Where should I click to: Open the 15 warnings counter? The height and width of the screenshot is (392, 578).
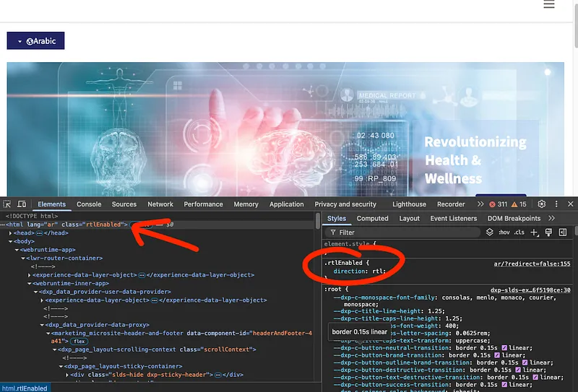(x=519, y=204)
